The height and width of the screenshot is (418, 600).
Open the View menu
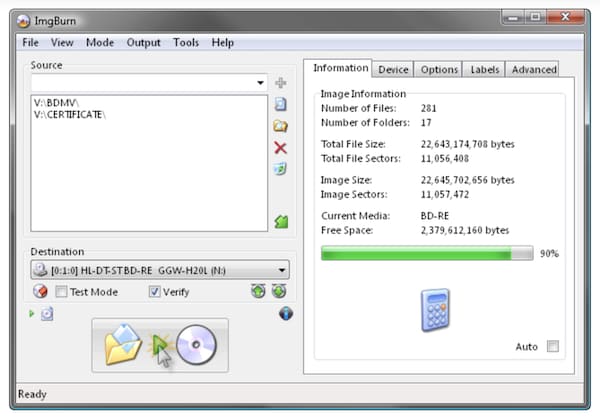[x=62, y=42]
